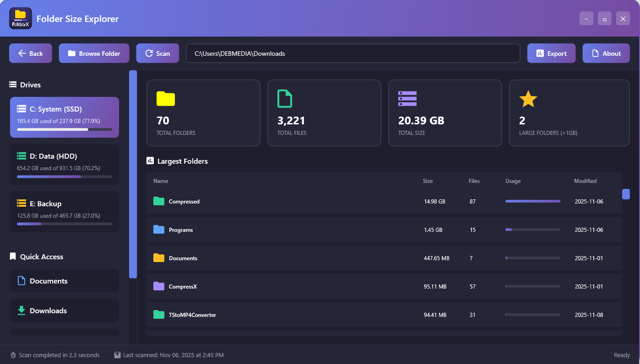Select the D: Data (HDD) drive
The width and height of the screenshot is (640, 364).
point(64,165)
